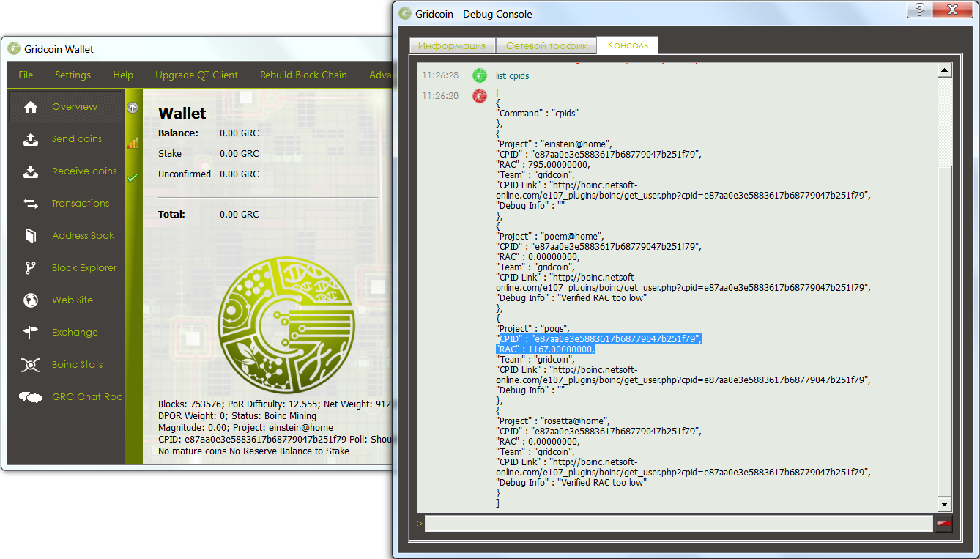Click the Web Site globe icon

click(x=31, y=300)
